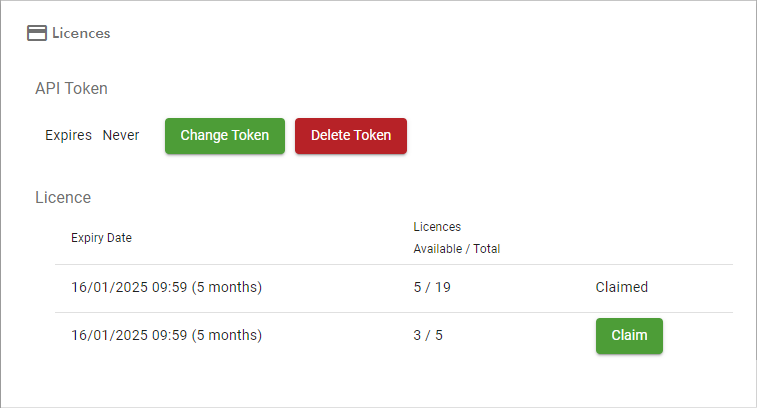The height and width of the screenshot is (408, 757).
Task: Click the Licence section heading above table
Action: point(63,197)
